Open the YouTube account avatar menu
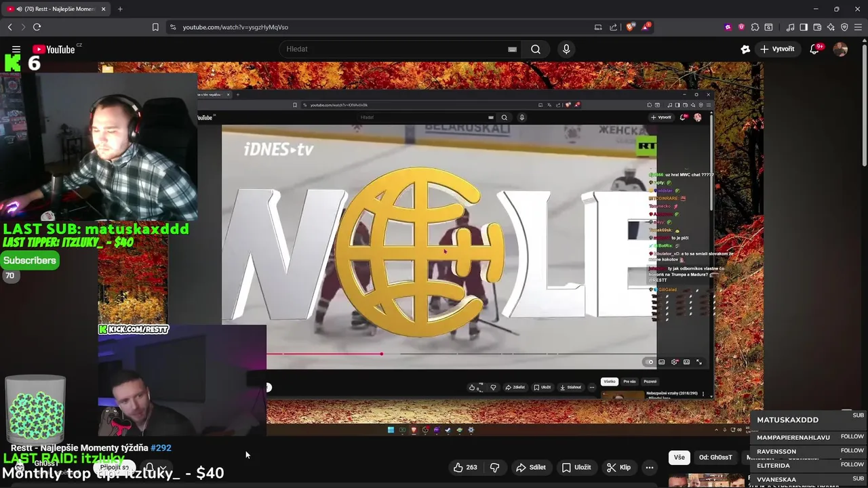This screenshot has width=868, height=488. [x=840, y=49]
